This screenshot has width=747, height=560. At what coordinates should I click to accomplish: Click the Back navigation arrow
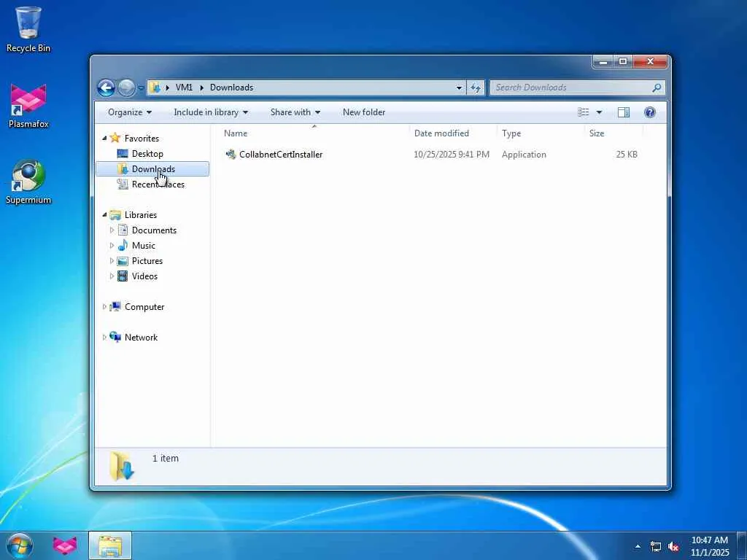coord(106,87)
